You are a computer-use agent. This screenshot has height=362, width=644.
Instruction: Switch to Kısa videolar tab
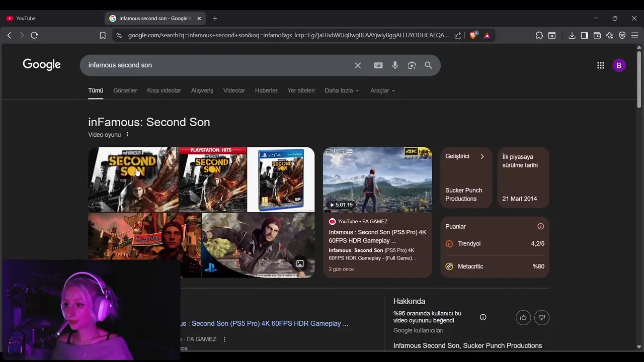164,90
